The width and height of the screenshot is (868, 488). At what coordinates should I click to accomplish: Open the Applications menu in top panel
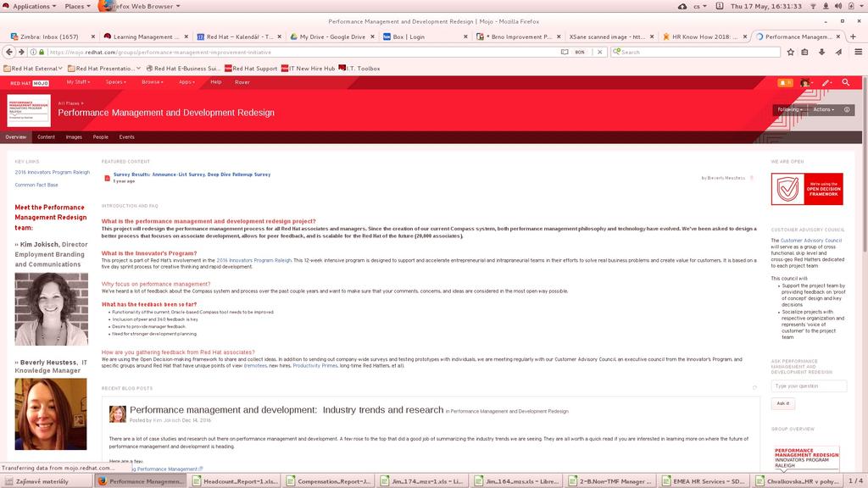[x=30, y=6]
